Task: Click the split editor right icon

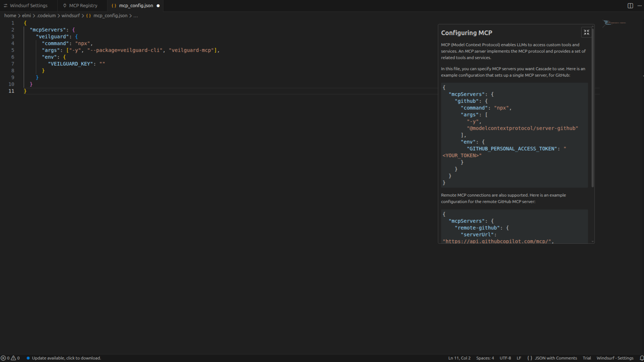Action: pyautogui.click(x=630, y=6)
